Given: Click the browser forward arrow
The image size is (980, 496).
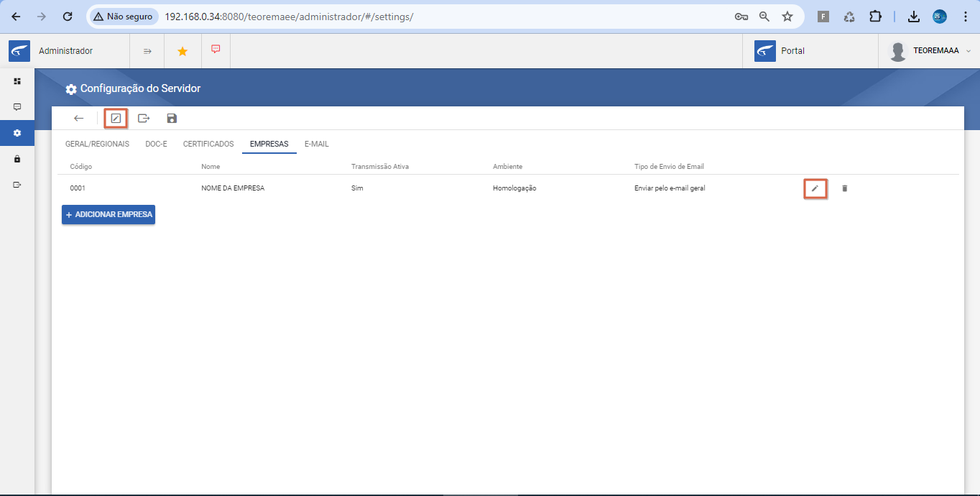Looking at the screenshot, I should (42, 16).
